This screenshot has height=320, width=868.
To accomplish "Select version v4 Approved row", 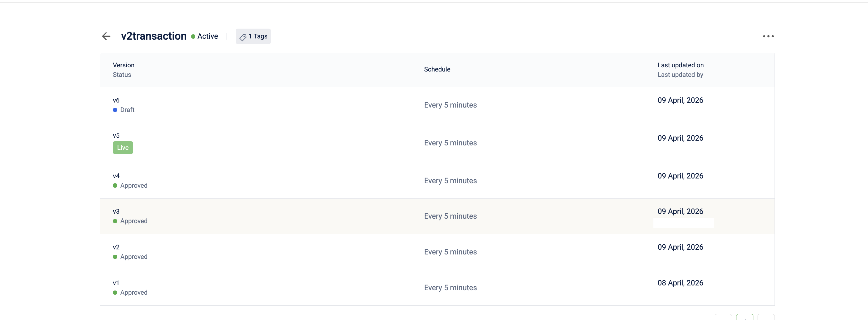I will 437,181.
